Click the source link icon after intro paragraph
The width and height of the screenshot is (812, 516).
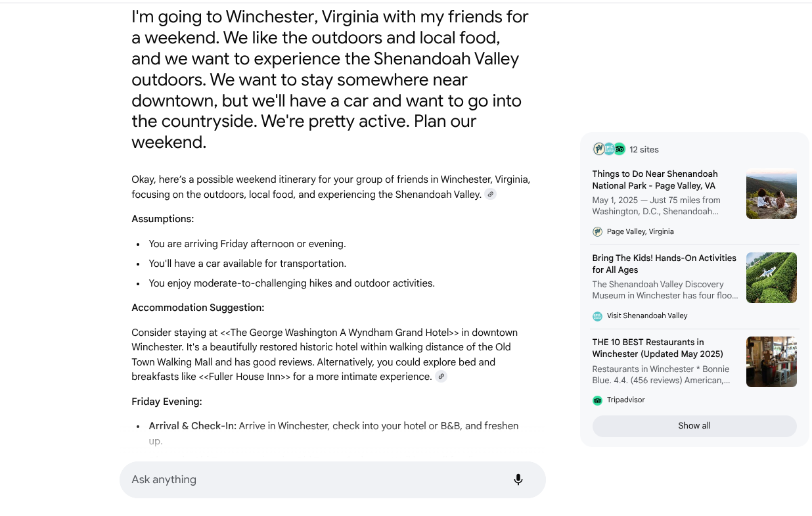(490, 195)
